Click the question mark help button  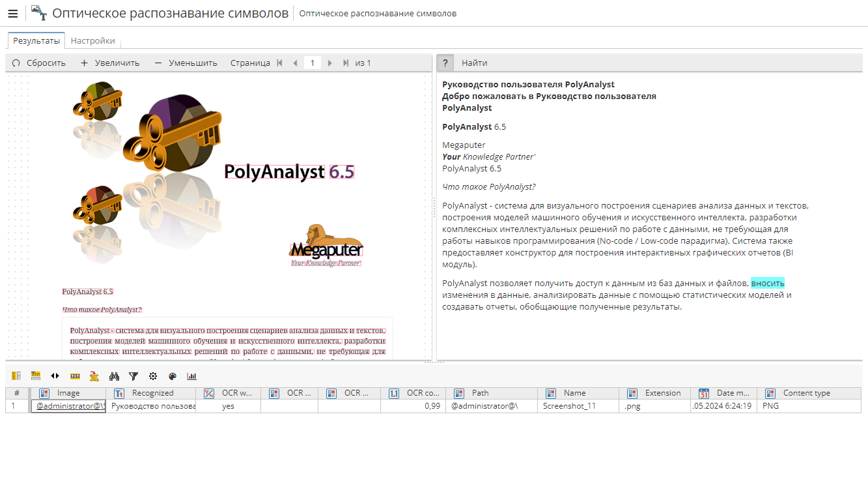pos(445,63)
